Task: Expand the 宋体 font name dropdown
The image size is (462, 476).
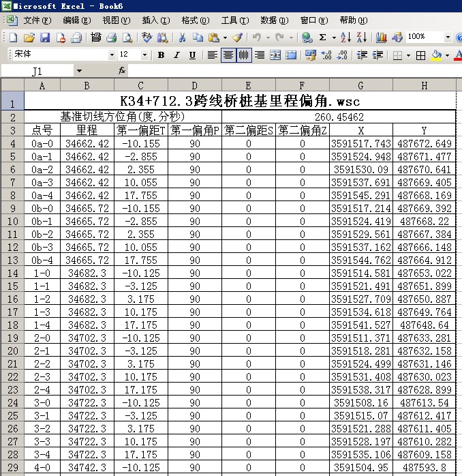Action: 112,55
